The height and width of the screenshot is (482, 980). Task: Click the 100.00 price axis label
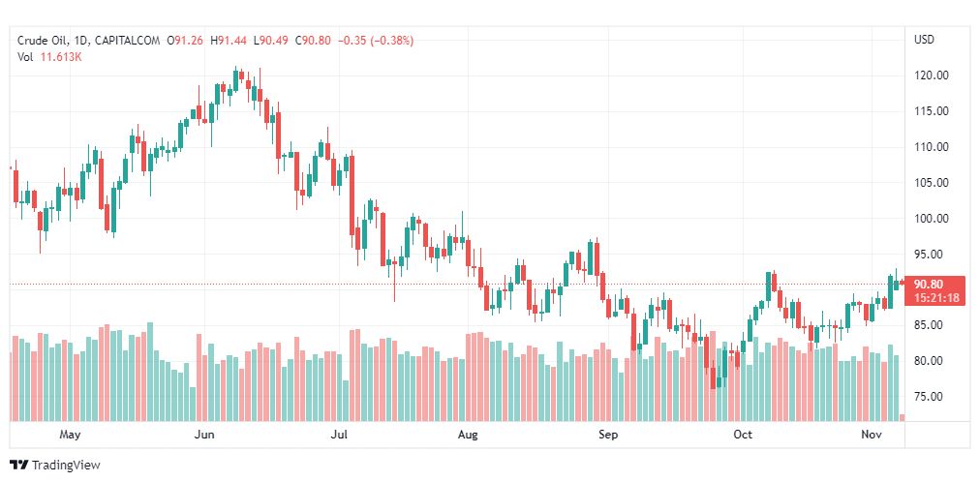point(931,219)
